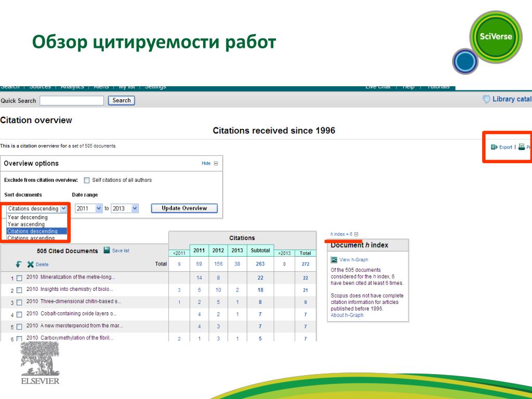Image resolution: width=532 pixels, height=399 pixels.
Task: Click the View h-Graph chart icon
Action: [x=334, y=260]
